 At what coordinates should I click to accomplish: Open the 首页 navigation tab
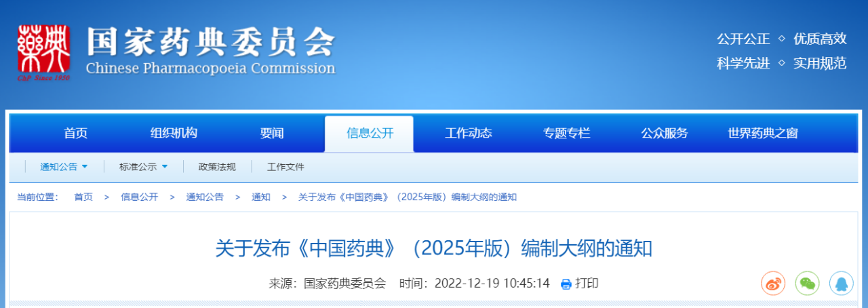click(75, 134)
